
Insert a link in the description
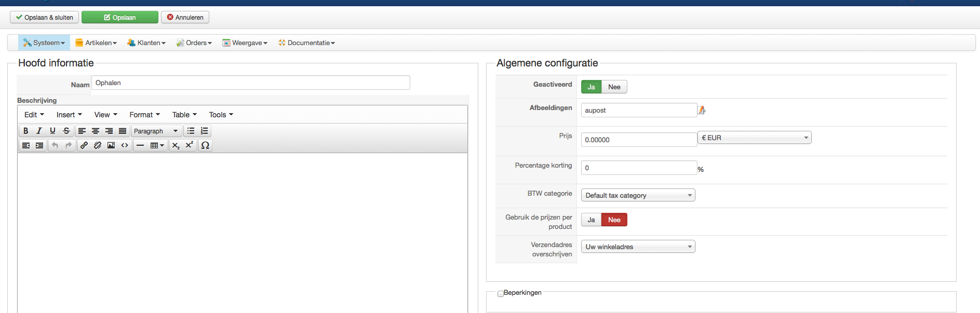coord(84,145)
